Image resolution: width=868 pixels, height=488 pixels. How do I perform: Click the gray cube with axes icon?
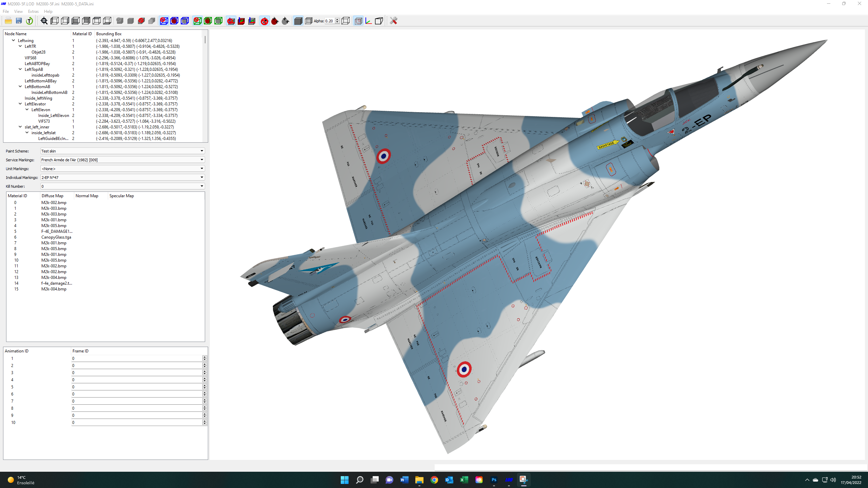[x=252, y=21]
